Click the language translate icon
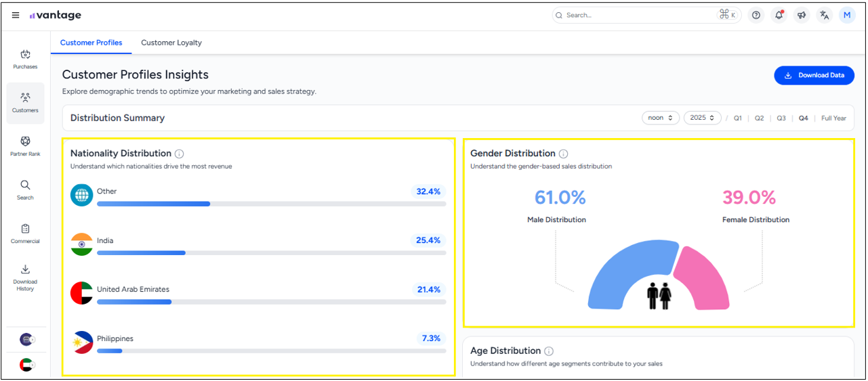This screenshot has width=868, height=381. [x=824, y=16]
